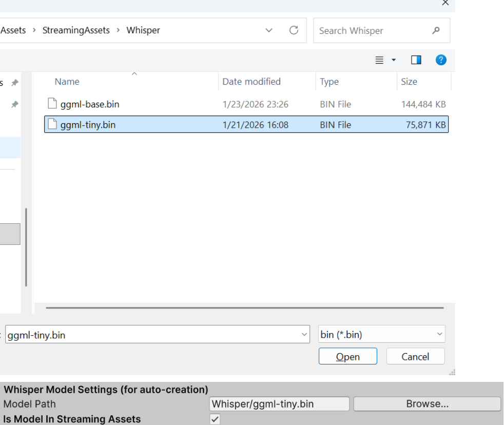Click the Open button
Viewport: 504px width, 425px height.
[347, 356]
